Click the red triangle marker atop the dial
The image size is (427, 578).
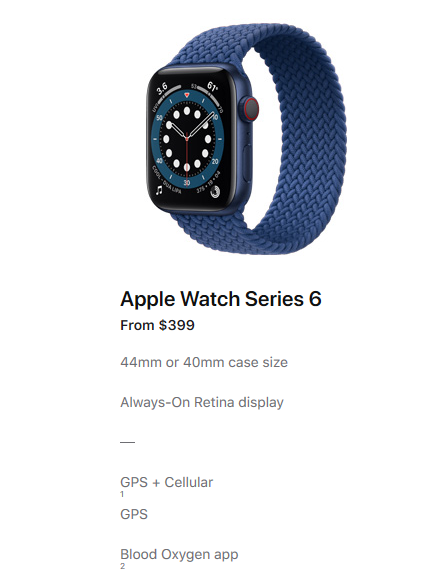(187, 95)
